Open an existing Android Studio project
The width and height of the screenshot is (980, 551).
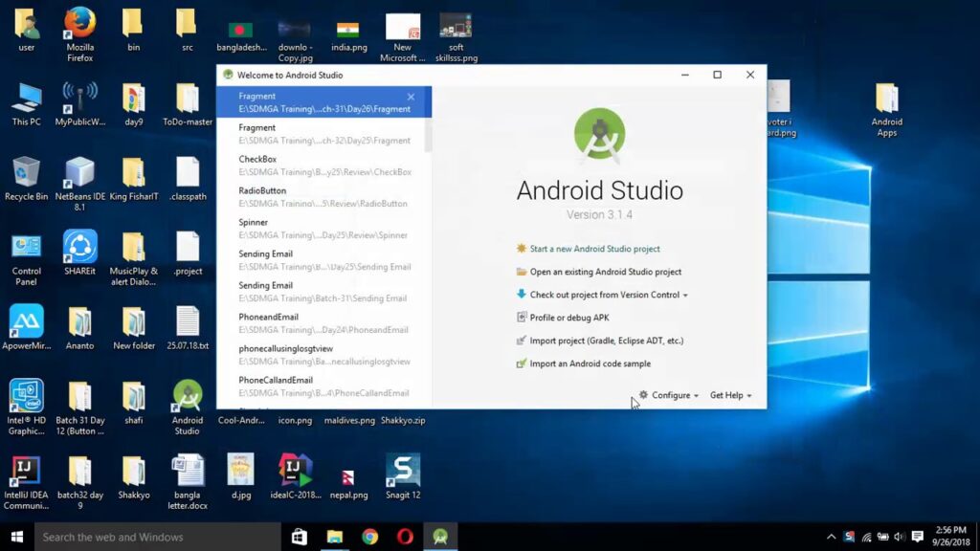click(x=605, y=272)
